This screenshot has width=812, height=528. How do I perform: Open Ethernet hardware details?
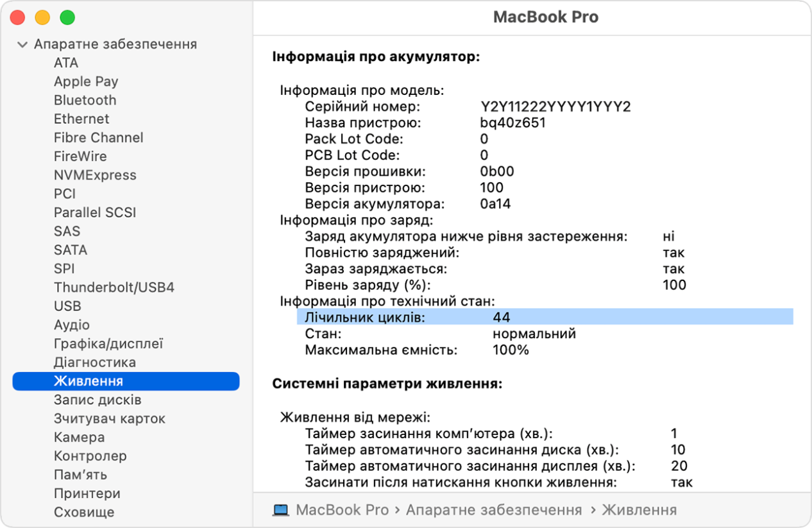coord(81,119)
